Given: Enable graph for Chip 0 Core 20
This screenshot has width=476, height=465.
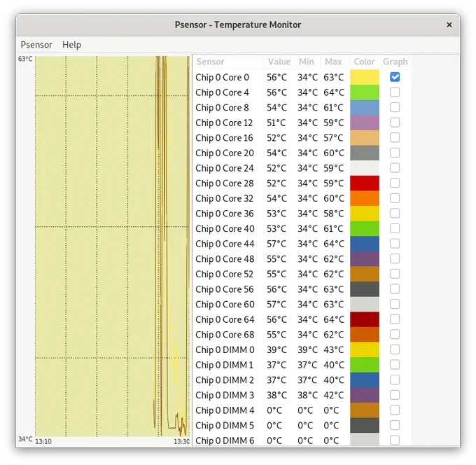Looking at the screenshot, I should (395, 153).
